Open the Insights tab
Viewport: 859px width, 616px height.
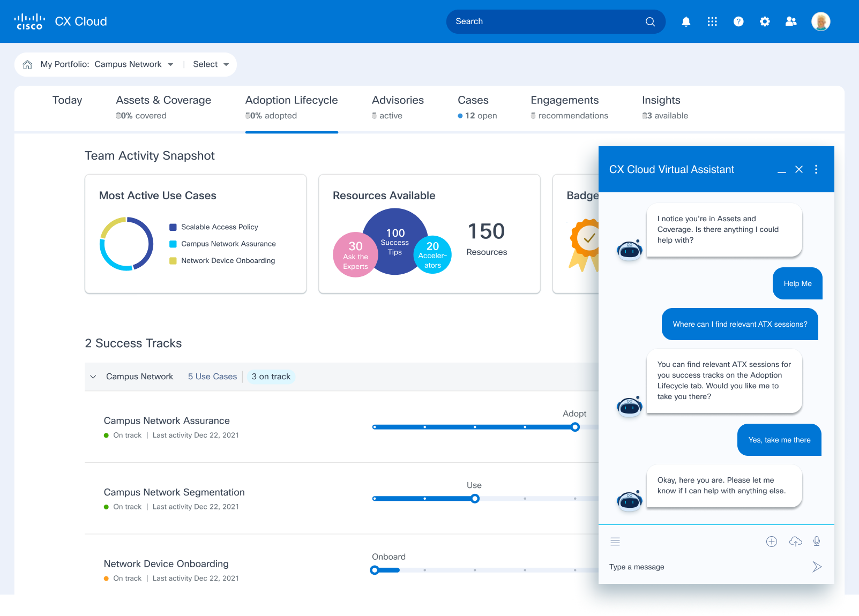(x=665, y=107)
